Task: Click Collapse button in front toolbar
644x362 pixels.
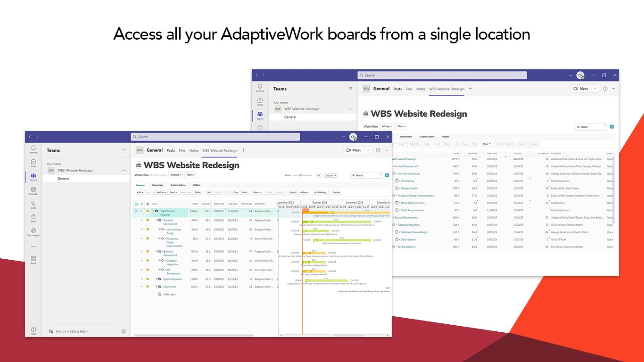Action: [304, 192]
